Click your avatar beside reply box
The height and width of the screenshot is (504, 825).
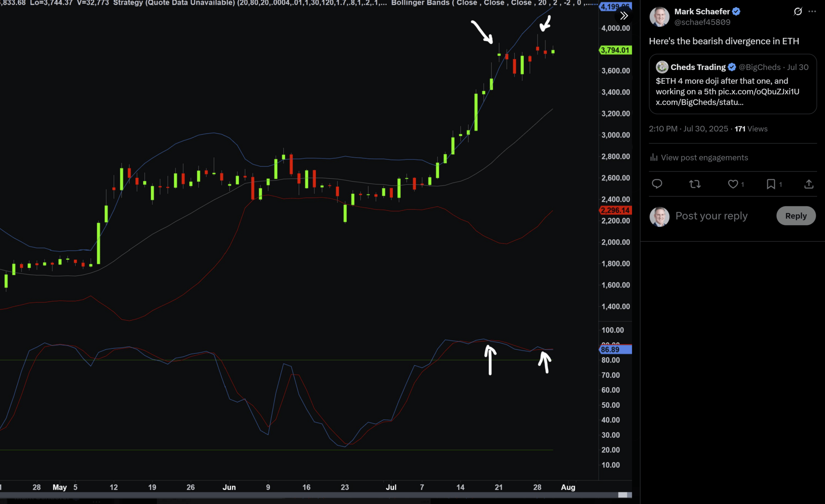659,216
